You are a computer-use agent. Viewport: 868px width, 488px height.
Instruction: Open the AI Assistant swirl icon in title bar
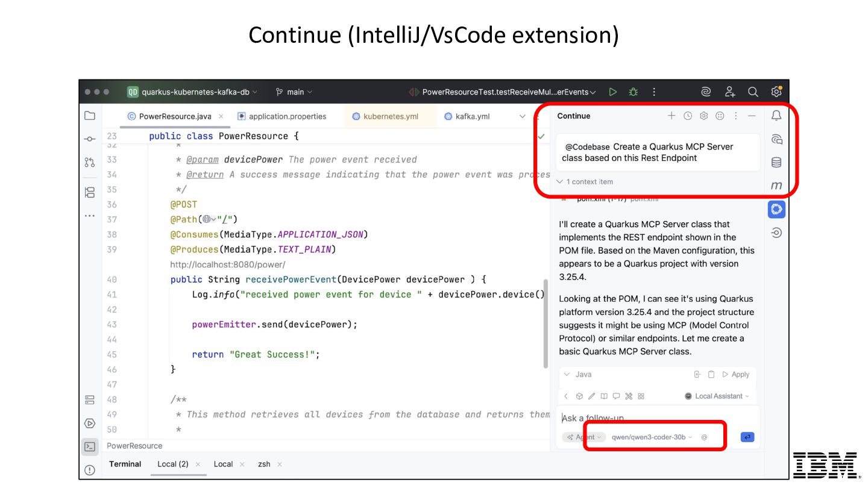pos(706,92)
